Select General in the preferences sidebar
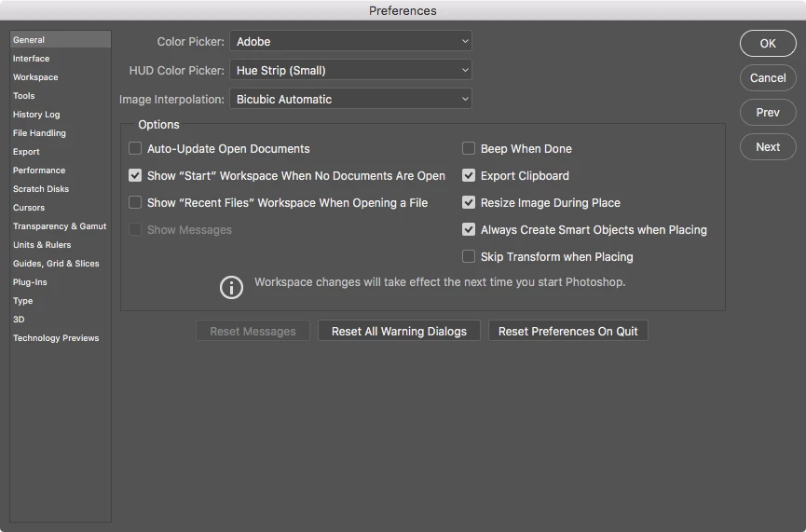 (x=61, y=39)
